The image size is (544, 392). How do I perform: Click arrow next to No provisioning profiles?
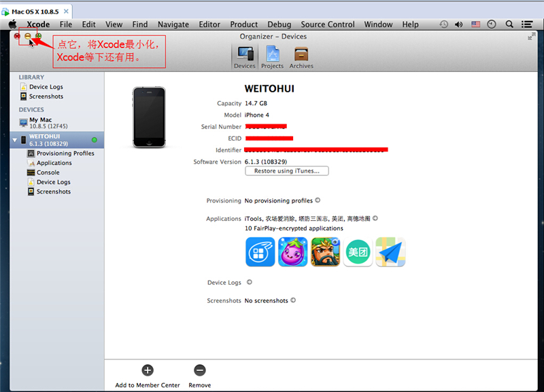pyautogui.click(x=318, y=200)
